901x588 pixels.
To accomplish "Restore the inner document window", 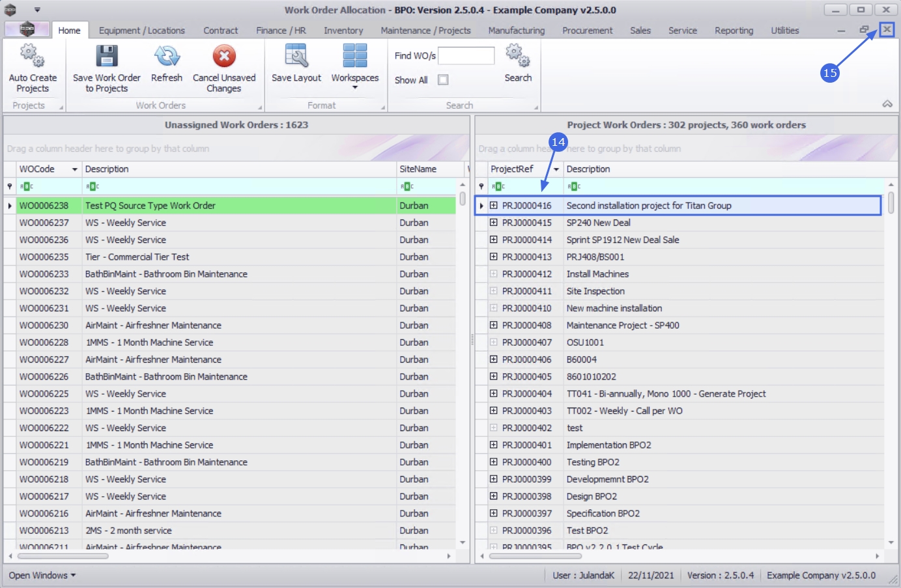I will pyautogui.click(x=864, y=30).
